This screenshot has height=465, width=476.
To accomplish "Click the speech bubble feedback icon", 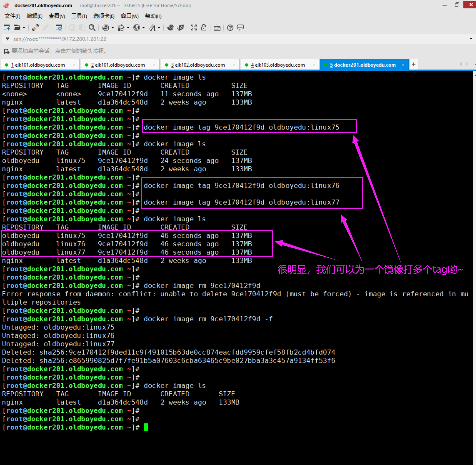I will (240, 28).
